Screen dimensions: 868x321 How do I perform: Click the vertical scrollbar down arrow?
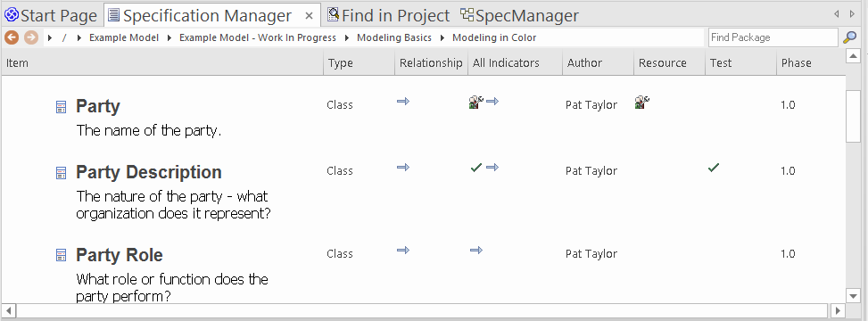pos(853,296)
